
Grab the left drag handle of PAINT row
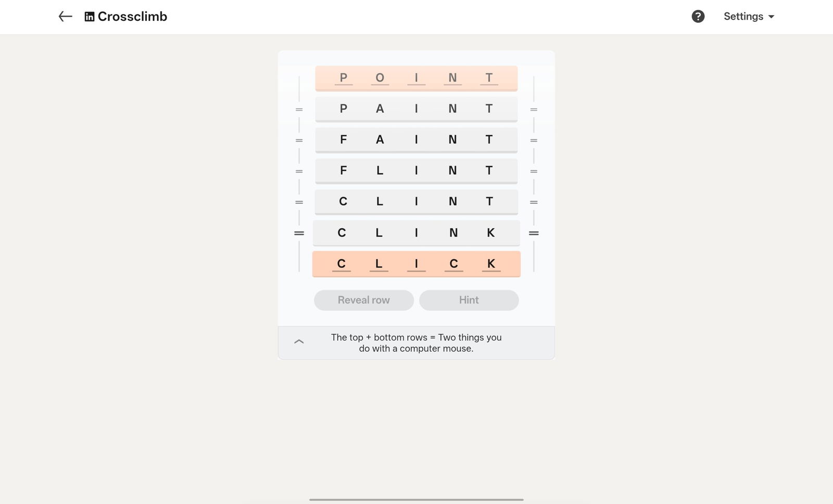coord(299,109)
